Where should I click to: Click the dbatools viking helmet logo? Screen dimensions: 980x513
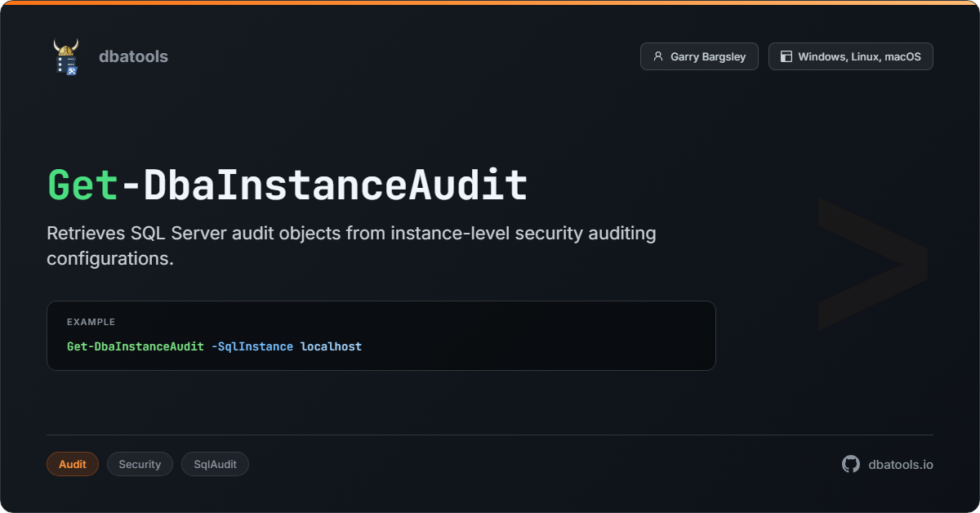(x=66, y=56)
